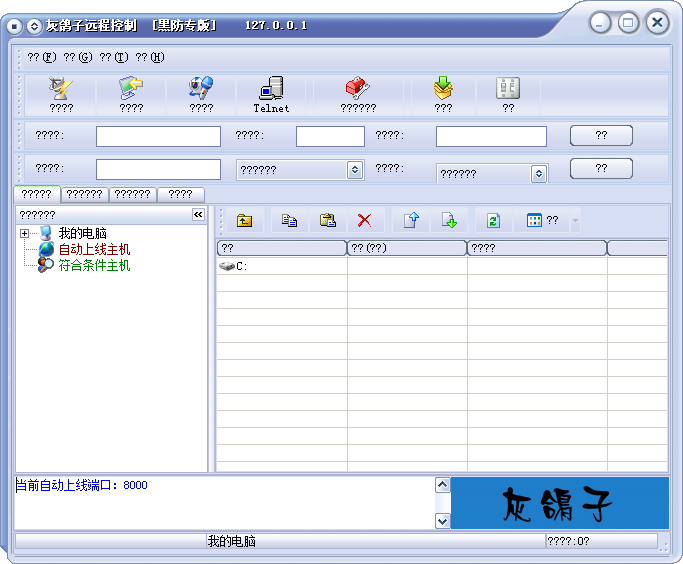The image size is (683, 564).
Task: Click the red X delete icon
Action: (364, 220)
